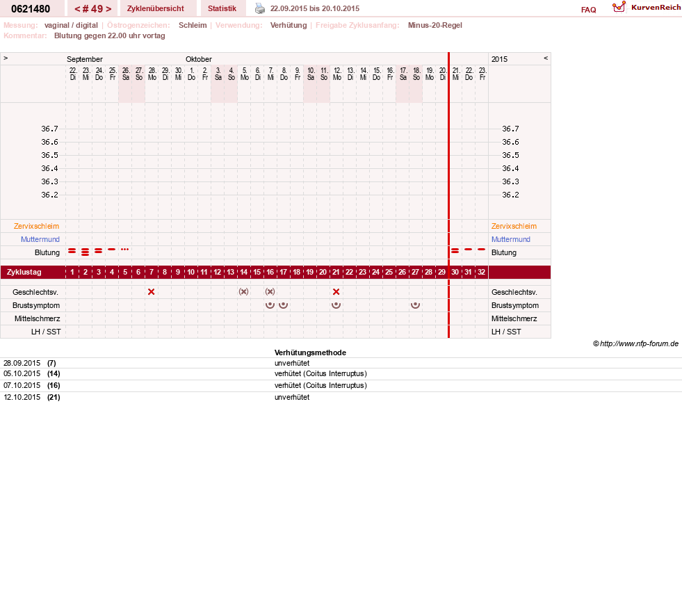Go to next cycle with the > arrow

[108, 9]
